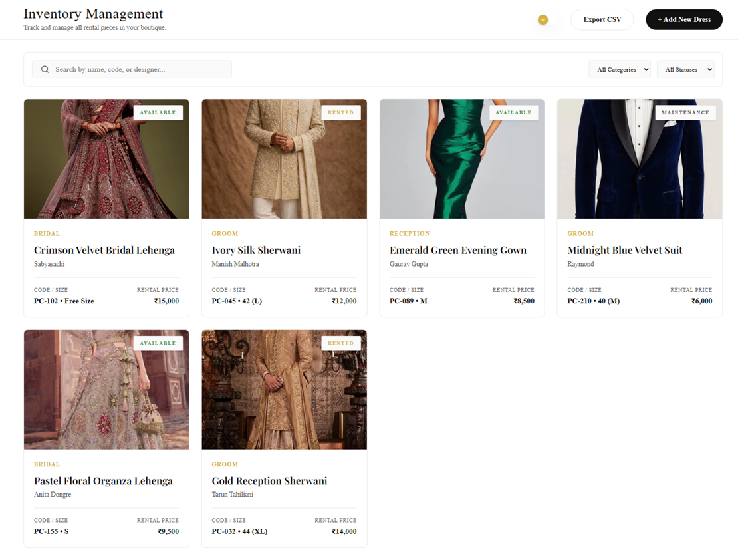Click rental price ₹9,500
The height and width of the screenshot is (560, 738).
point(168,531)
